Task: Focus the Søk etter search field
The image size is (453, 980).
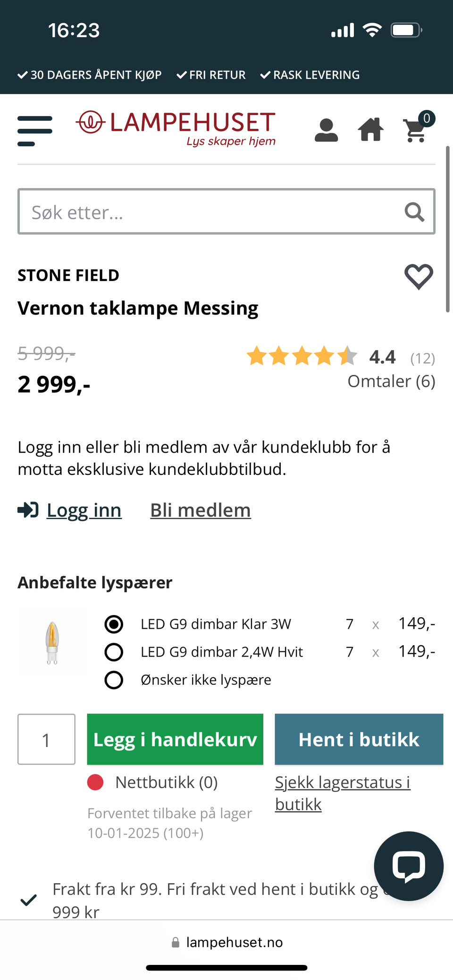Action: pyautogui.click(x=226, y=212)
